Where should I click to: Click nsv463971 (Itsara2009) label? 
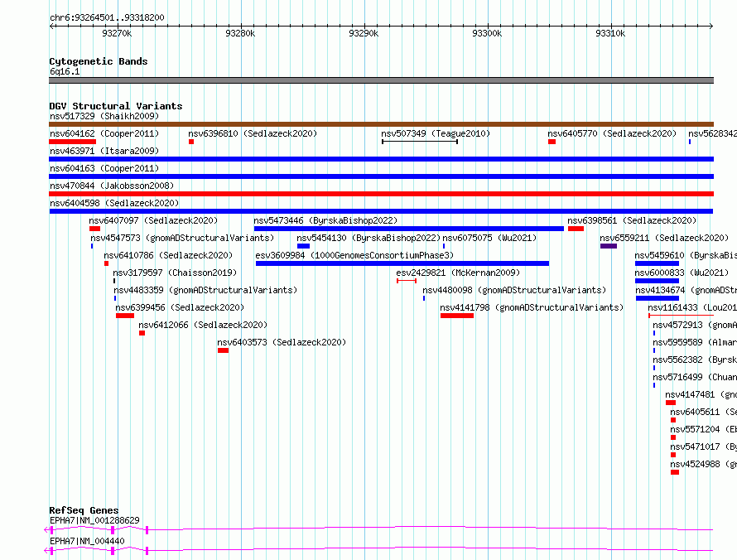click(x=104, y=151)
